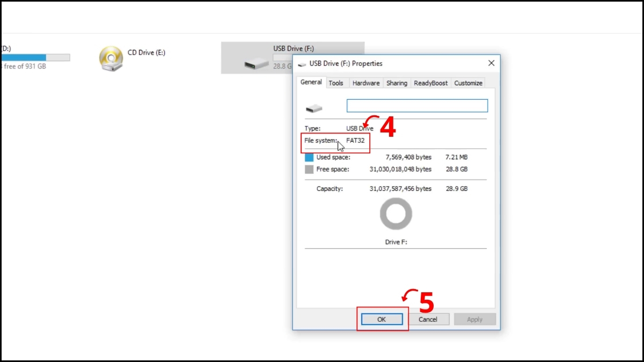Click the 'FAT32' file system value
The image size is (644, 362).
(x=355, y=141)
